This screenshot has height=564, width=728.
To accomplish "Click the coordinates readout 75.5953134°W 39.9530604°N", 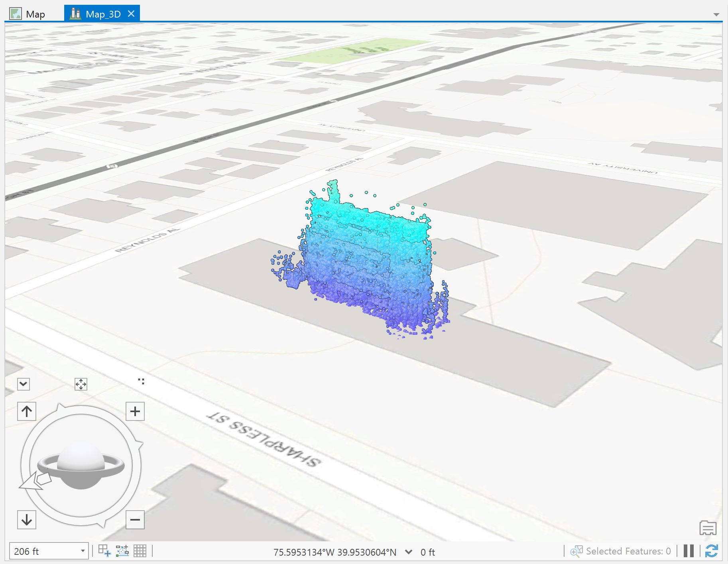I will [335, 552].
